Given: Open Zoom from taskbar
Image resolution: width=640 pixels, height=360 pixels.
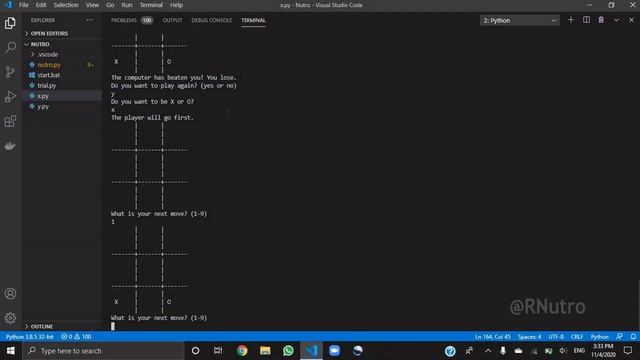Looking at the screenshot, I should coord(334,351).
